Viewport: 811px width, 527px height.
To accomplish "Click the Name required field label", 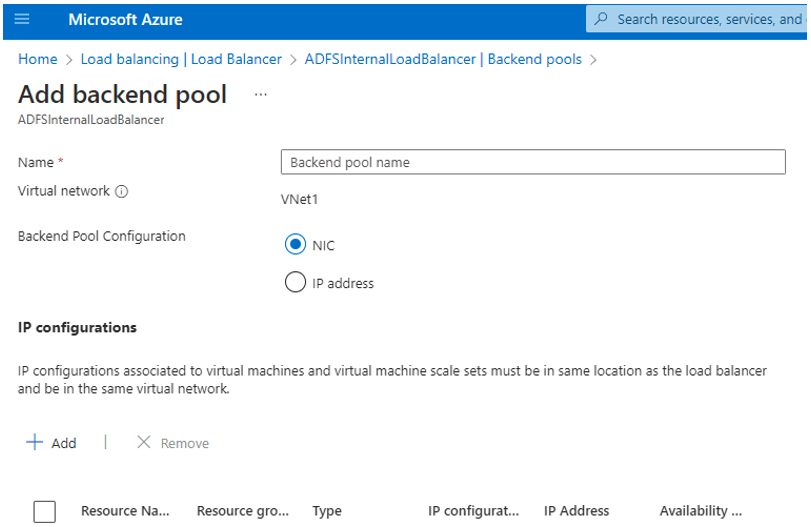I will point(40,162).
